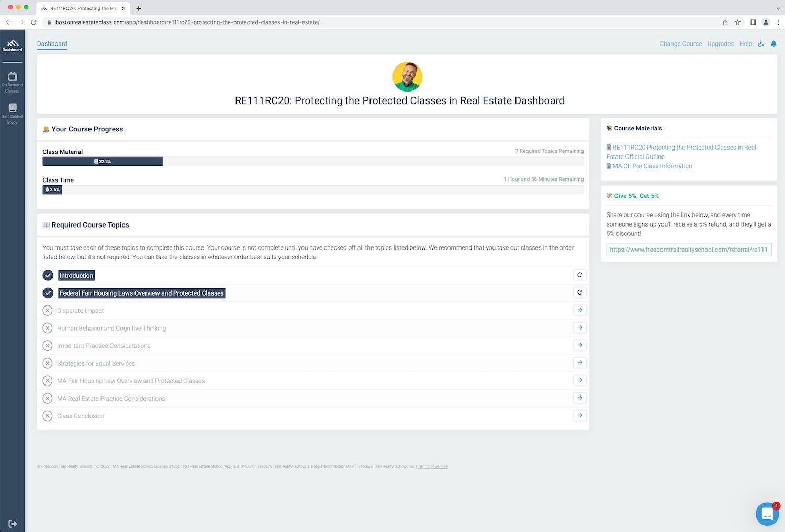Select the Dashboard tab
This screenshot has width=785, height=532.
point(52,44)
